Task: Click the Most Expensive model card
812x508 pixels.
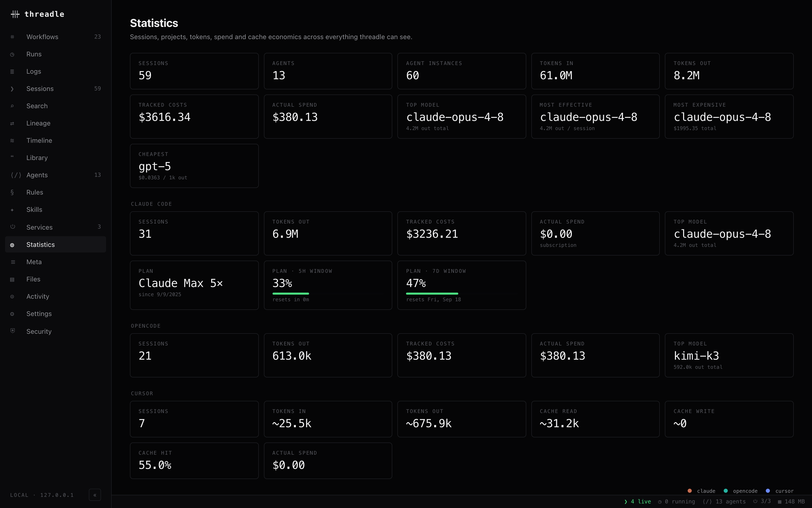Action: coord(729,117)
